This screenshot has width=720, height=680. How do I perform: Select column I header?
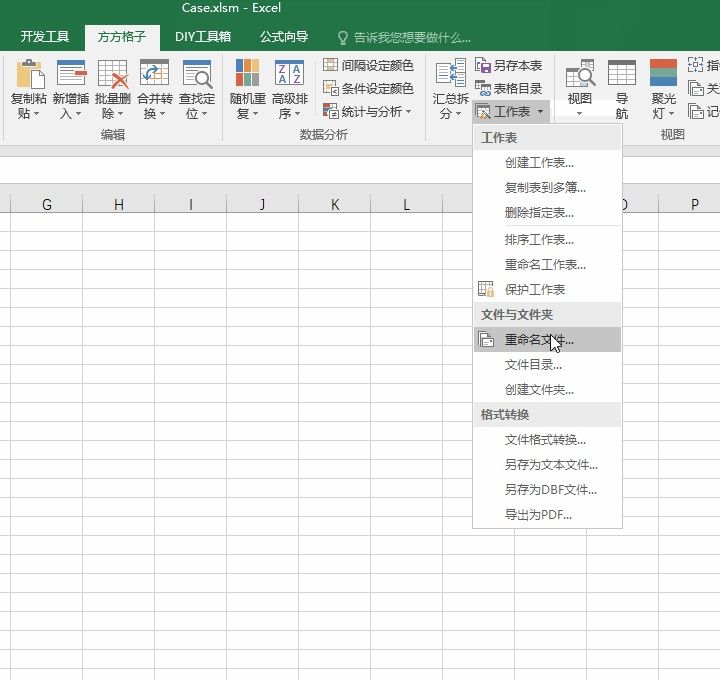tap(191, 204)
